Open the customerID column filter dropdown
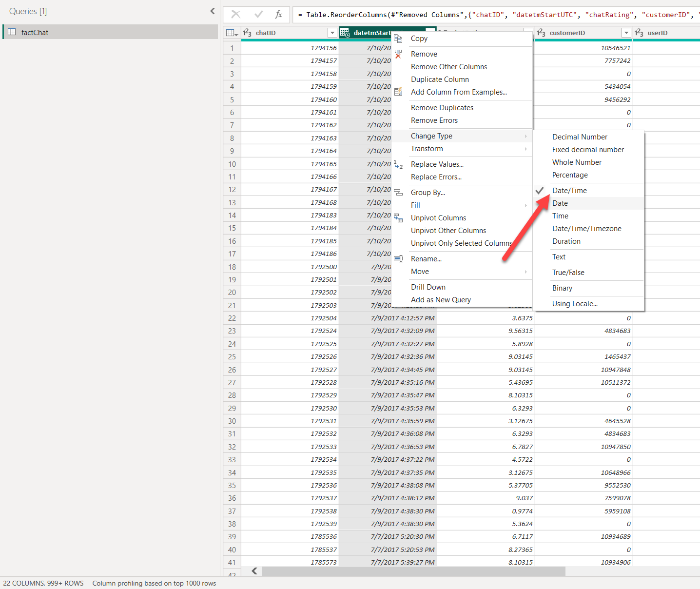 pyautogui.click(x=626, y=33)
